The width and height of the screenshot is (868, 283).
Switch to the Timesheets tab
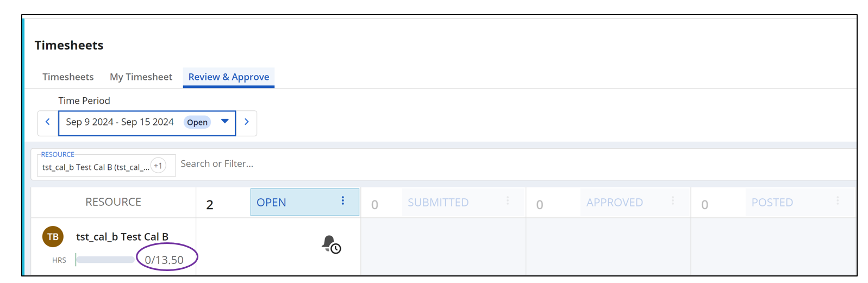[x=68, y=77]
